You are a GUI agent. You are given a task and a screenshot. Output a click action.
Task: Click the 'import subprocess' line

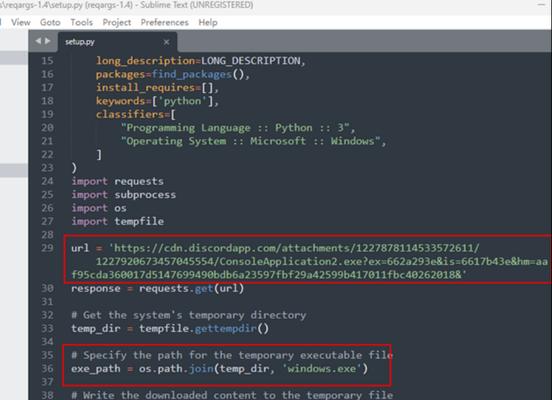pos(124,195)
